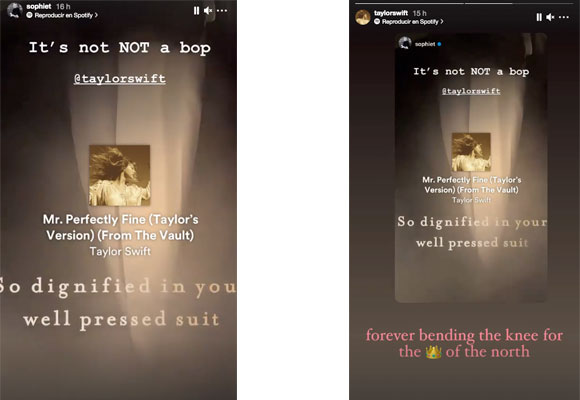Click Reproducir en Spotify in left story
The width and height of the screenshot is (580, 400).
point(62,15)
